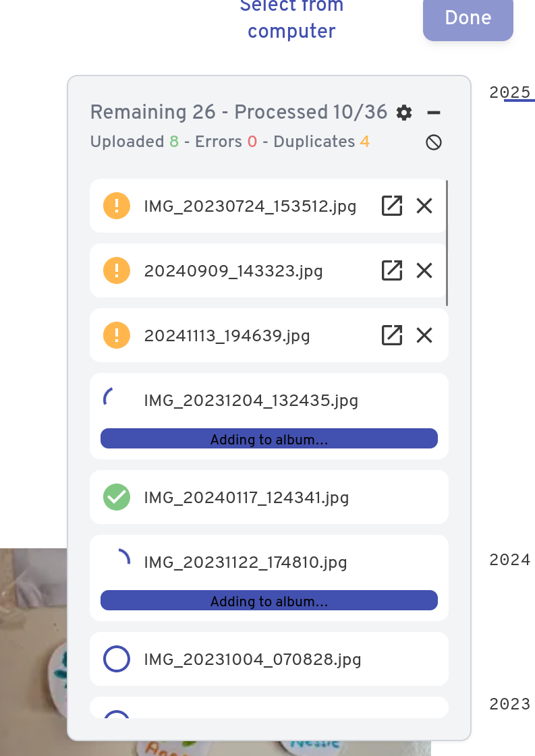Click warning icon on 20241113_194639.jpg
This screenshot has height=756, width=535.
point(117,335)
